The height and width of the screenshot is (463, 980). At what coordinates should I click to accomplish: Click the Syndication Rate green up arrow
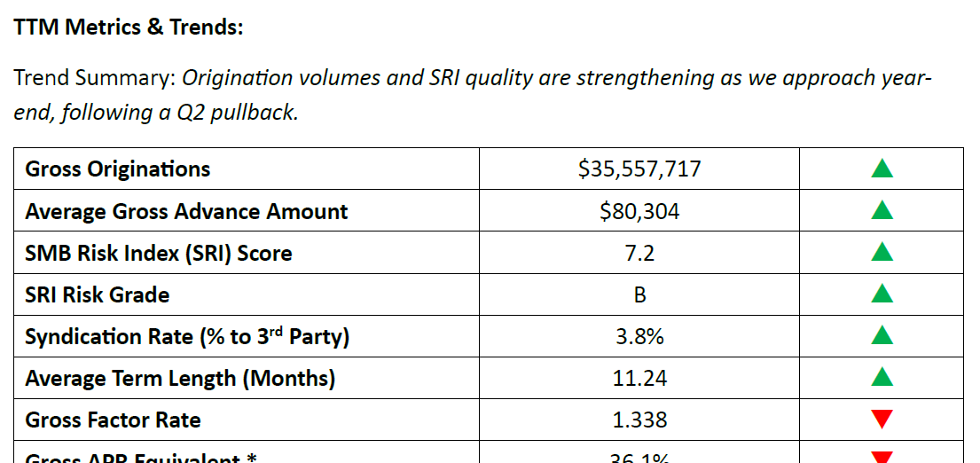click(x=882, y=336)
